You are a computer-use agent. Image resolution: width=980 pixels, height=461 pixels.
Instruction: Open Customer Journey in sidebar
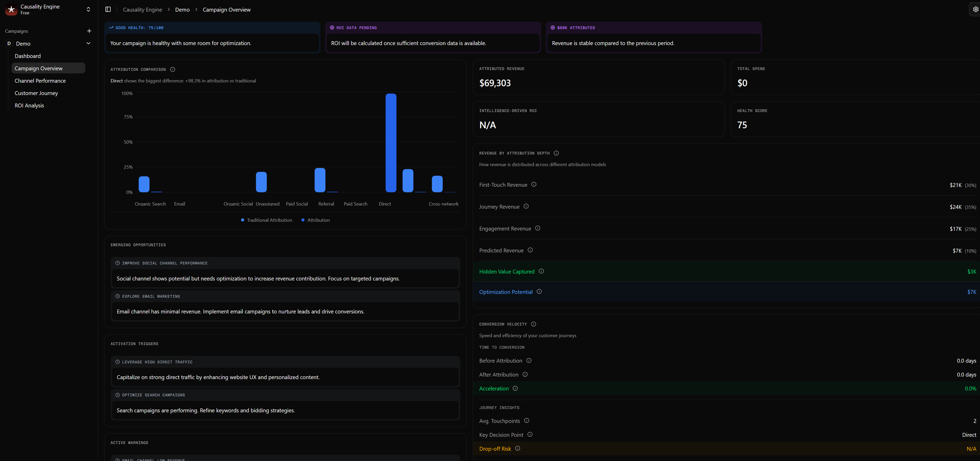tap(36, 93)
